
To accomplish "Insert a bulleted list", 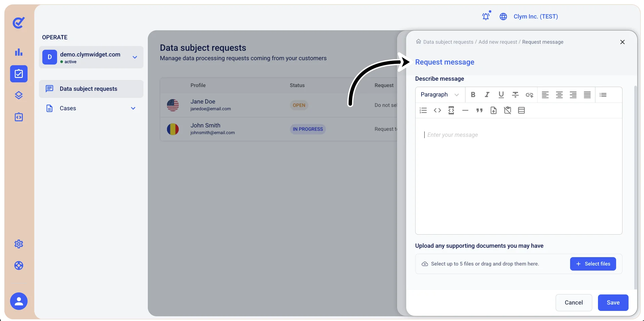I will pyautogui.click(x=603, y=95).
